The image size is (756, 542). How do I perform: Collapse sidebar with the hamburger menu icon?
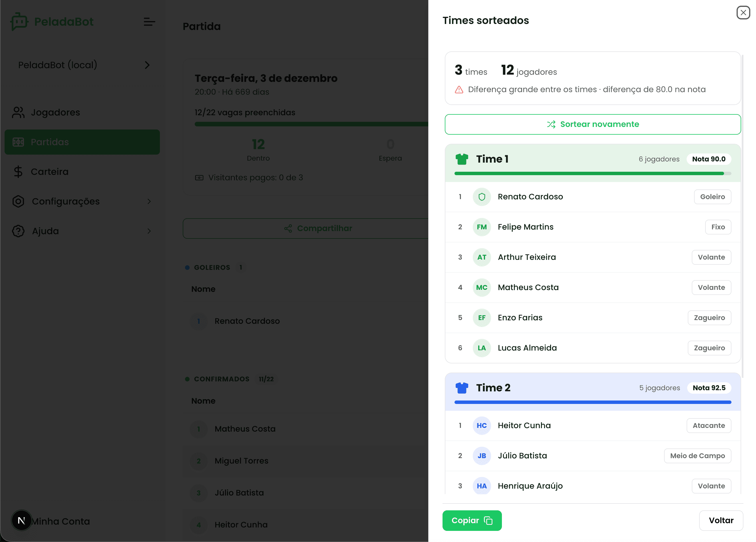[x=149, y=22]
